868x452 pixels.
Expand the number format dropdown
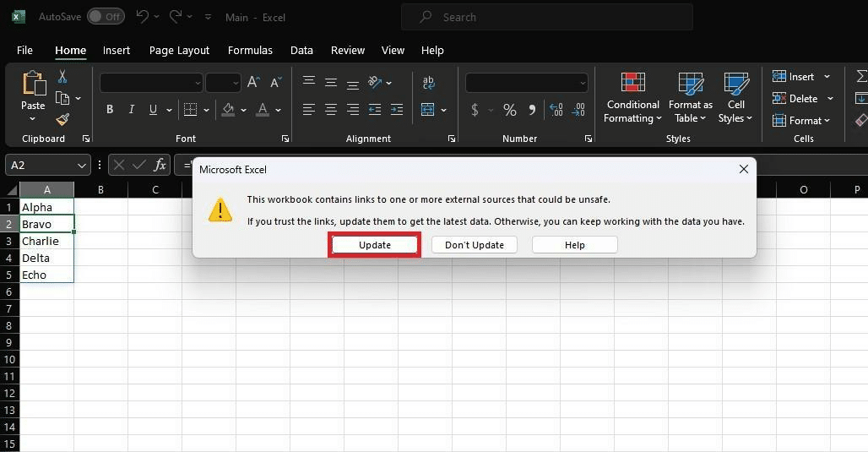point(583,83)
